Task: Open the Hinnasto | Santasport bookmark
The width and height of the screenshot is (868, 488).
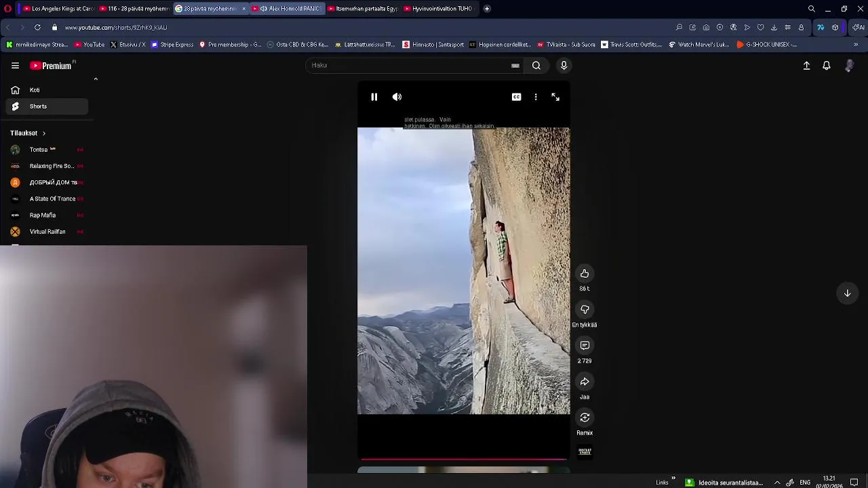Action: (x=433, y=45)
